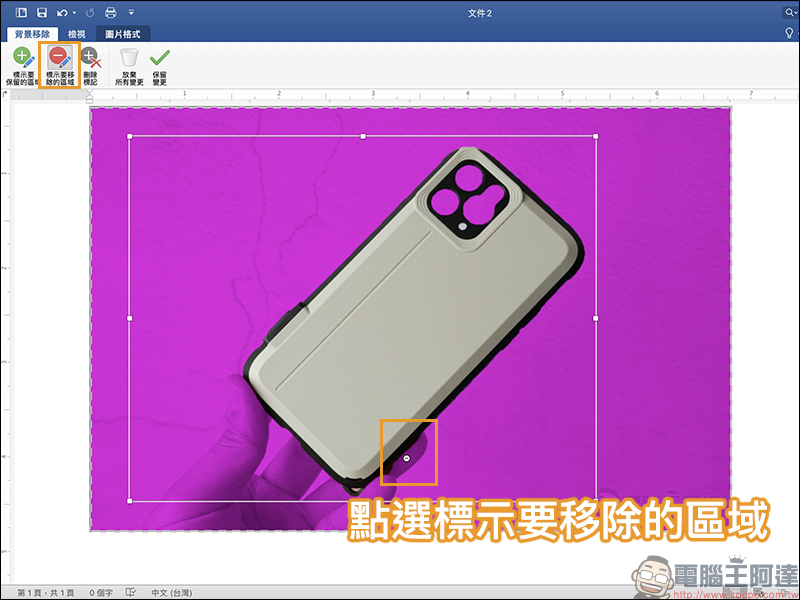Click the Print icon in title bar
This screenshot has height=600, width=800.
[x=110, y=13]
